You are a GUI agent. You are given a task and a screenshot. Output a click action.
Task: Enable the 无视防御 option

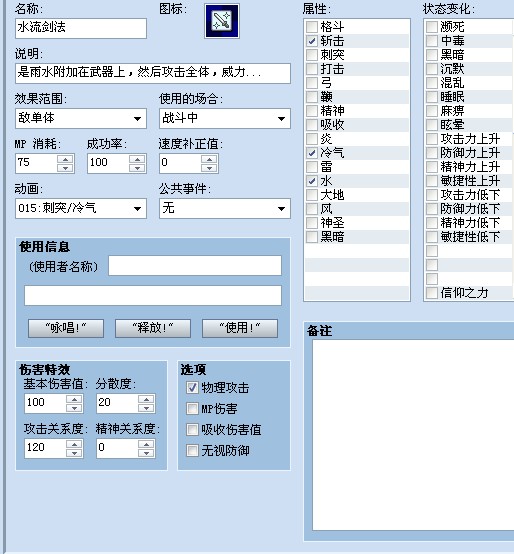click(x=192, y=450)
